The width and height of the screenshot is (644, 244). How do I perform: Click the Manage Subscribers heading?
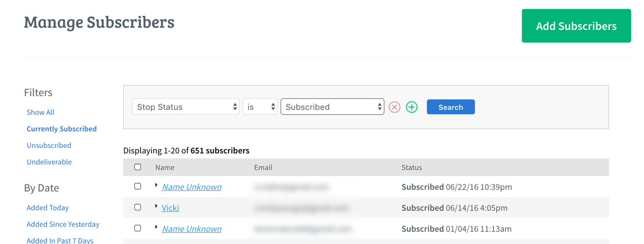click(x=99, y=22)
